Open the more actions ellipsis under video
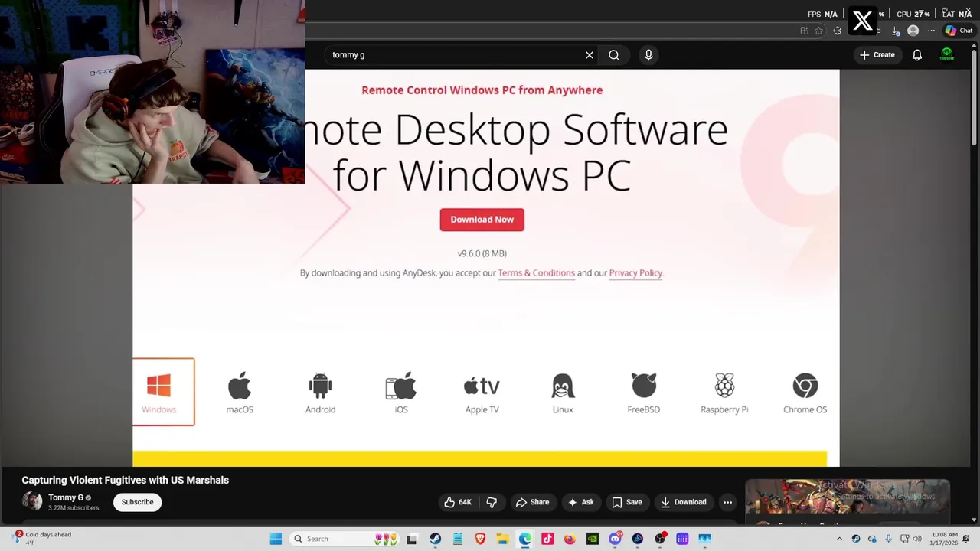 (x=728, y=502)
